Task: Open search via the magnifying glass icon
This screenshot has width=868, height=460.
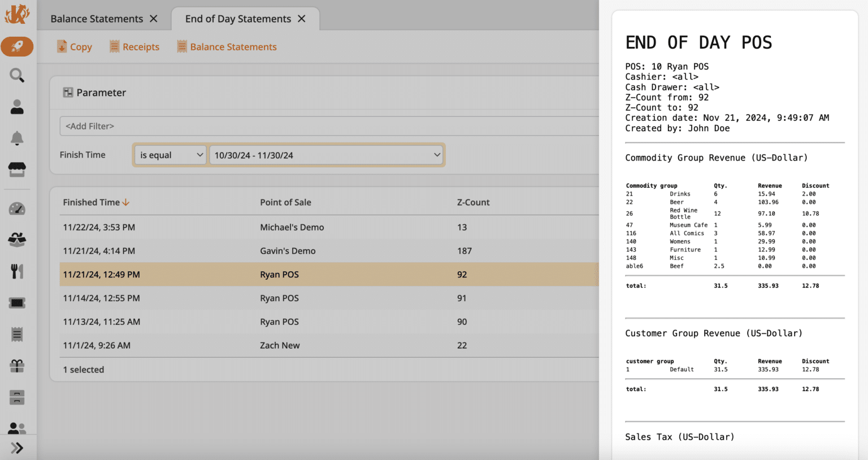Action: pos(17,75)
